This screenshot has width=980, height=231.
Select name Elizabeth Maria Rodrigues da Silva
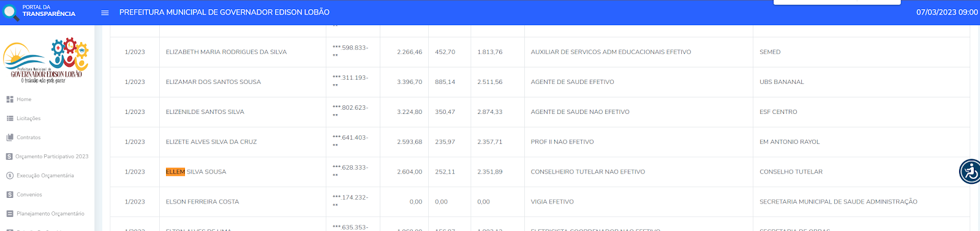pos(226,52)
